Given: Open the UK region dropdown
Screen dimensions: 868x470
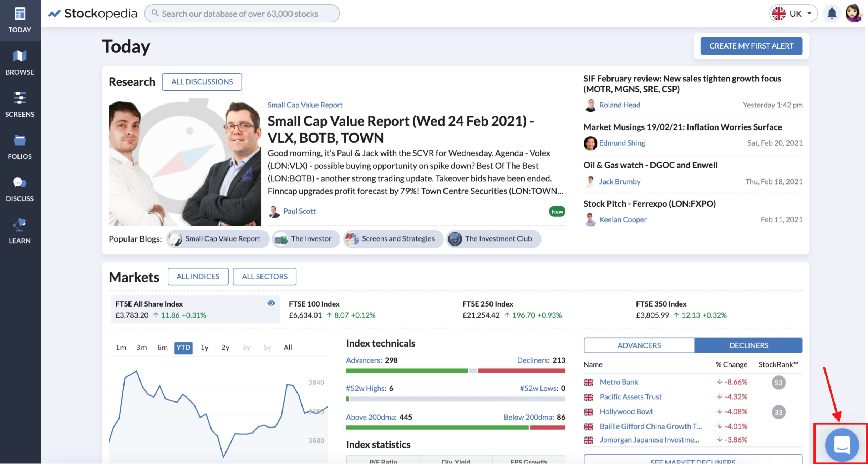Looking at the screenshot, I should coord(793,14).
